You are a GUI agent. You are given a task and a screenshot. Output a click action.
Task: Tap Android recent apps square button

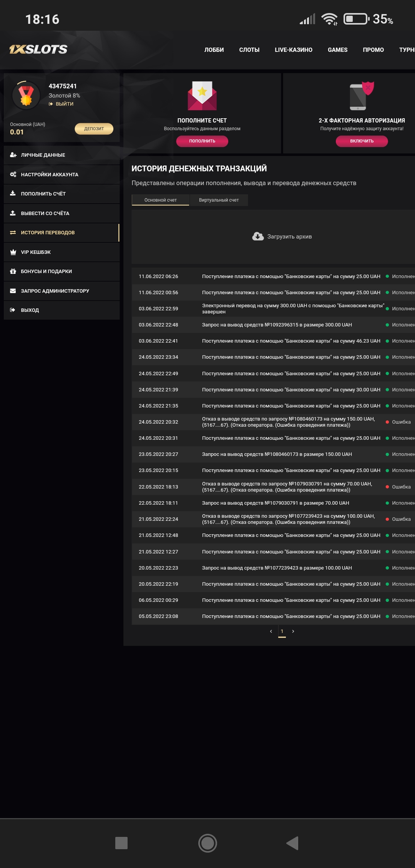(121, 843)
